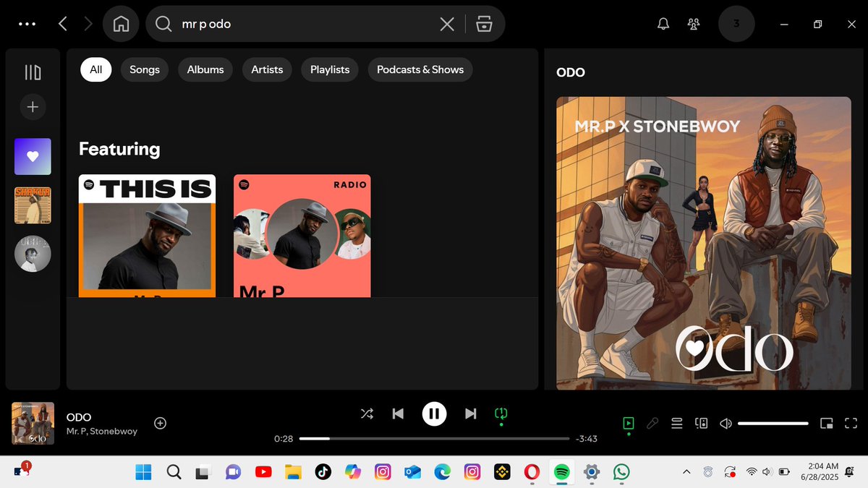
Task: Open the Mr P Radio playlist card
Action: click(x=302, y=236)
